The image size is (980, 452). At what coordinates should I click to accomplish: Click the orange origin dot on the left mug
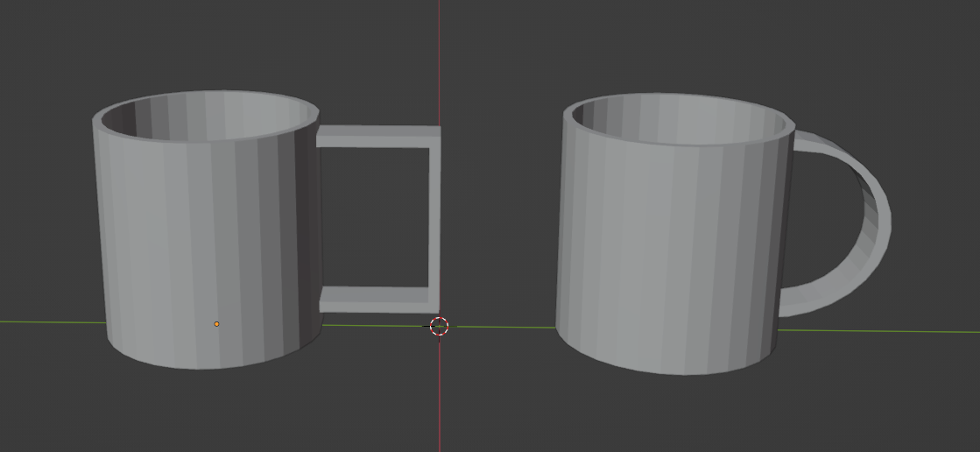click(217, 324)
